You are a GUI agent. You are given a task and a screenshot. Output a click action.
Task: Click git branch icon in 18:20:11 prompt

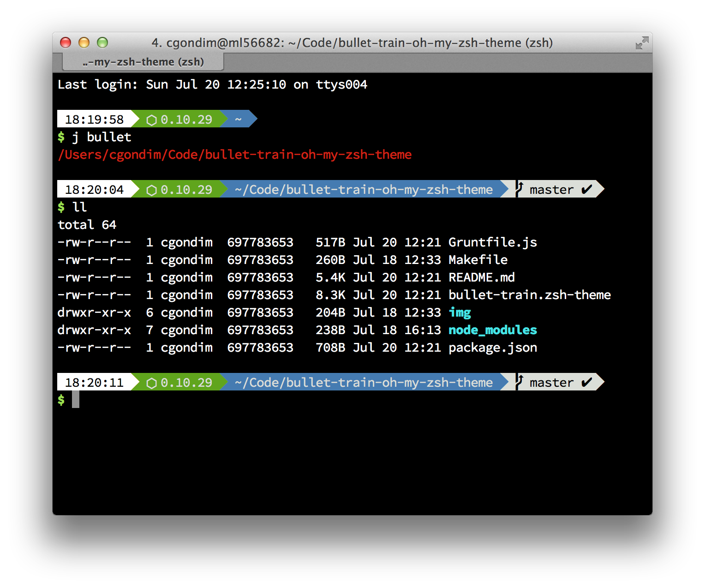[x=520, y=382]
